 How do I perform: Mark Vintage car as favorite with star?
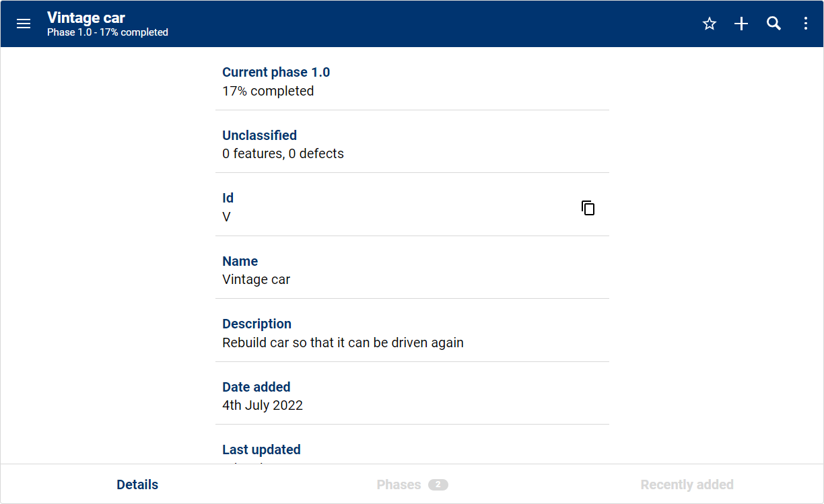(709, 24)
